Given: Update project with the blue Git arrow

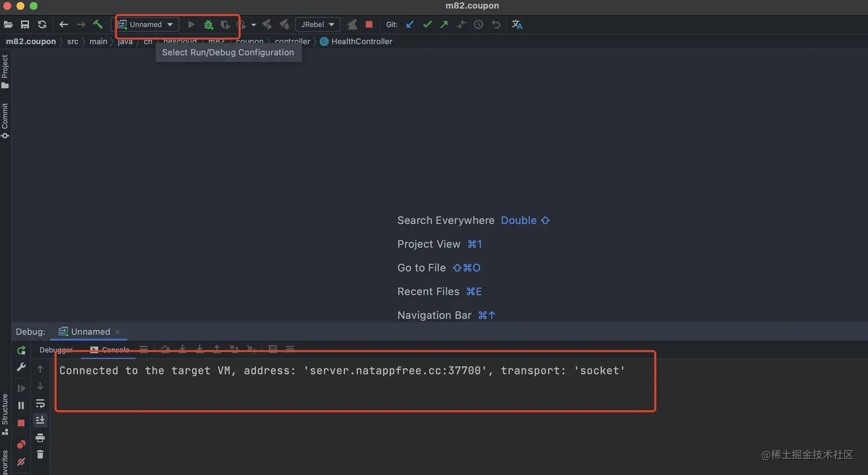Looking at the screenshot, I should [410, 25].
